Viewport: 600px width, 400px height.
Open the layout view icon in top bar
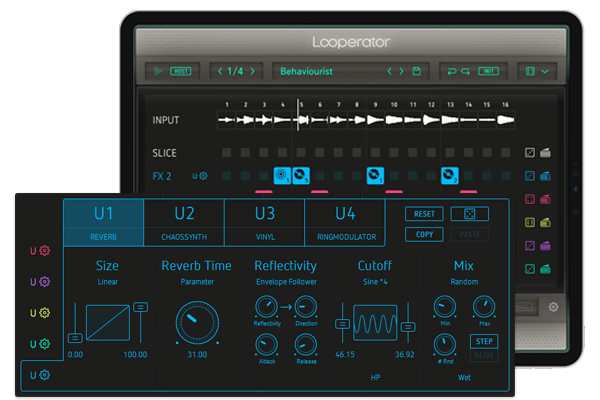click(x=530, y=71)
